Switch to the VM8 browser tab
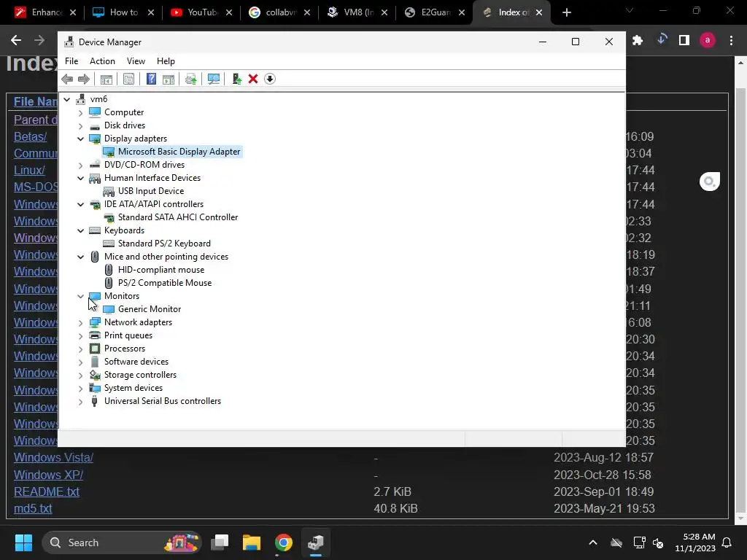 [357, 12]
